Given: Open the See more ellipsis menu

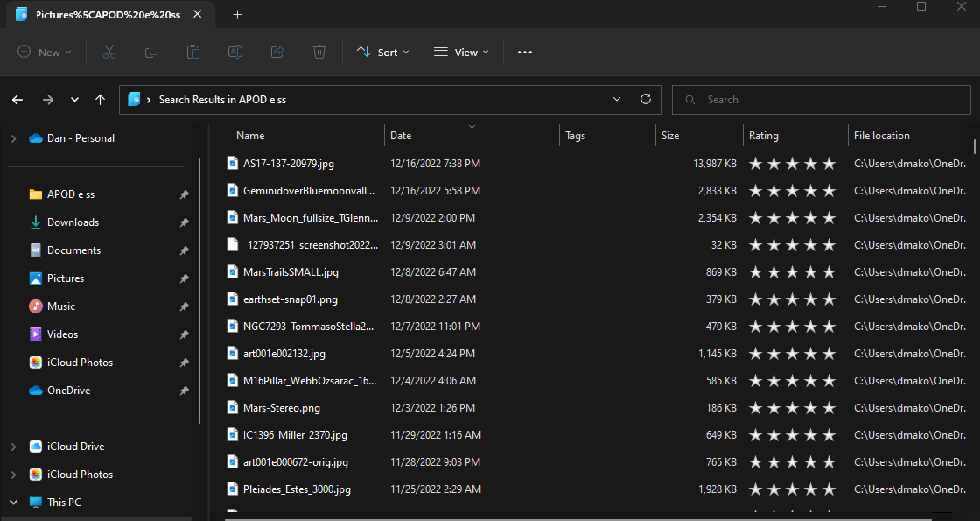Looking at the screenshot, I should pos(525,53).
